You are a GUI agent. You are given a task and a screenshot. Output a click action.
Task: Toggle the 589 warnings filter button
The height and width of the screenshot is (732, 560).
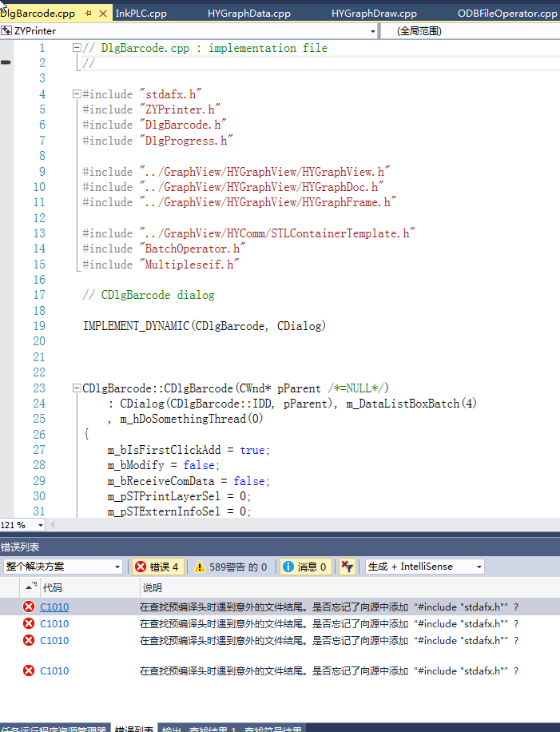click(230, 567)
